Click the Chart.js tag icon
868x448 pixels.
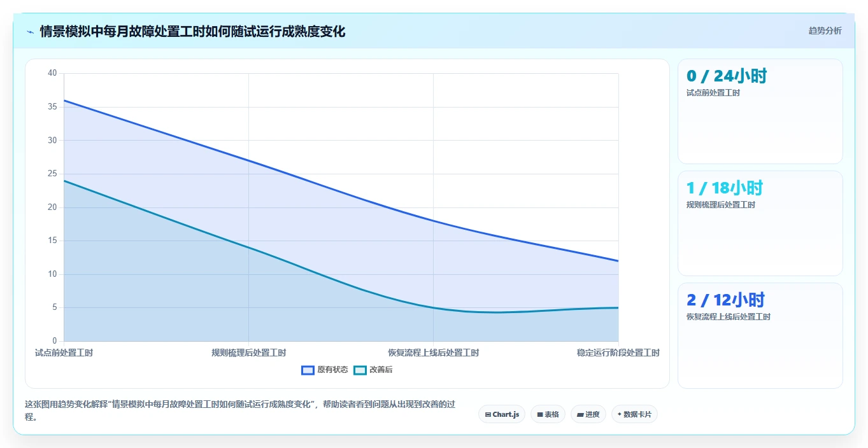click(488, 415)
